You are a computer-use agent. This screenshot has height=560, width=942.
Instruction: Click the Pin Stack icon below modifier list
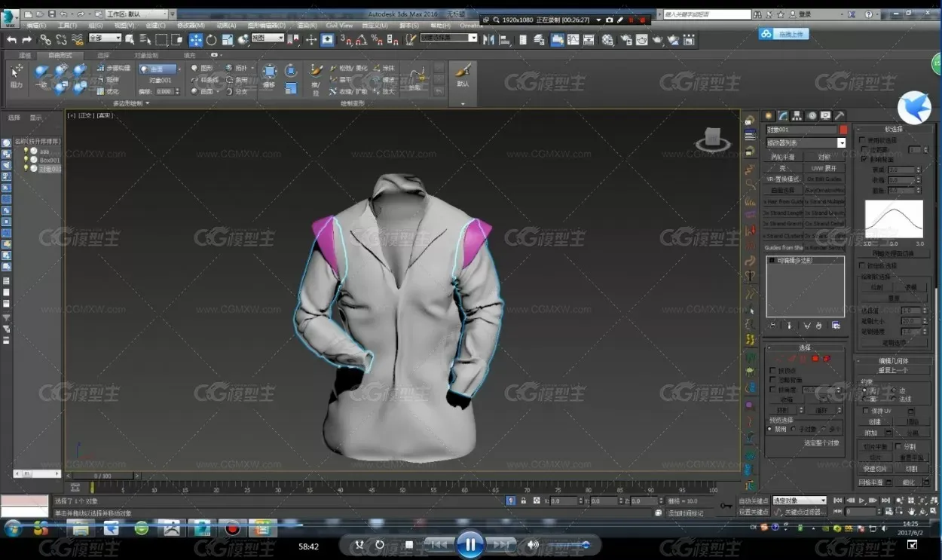click(x=772, y=326)
